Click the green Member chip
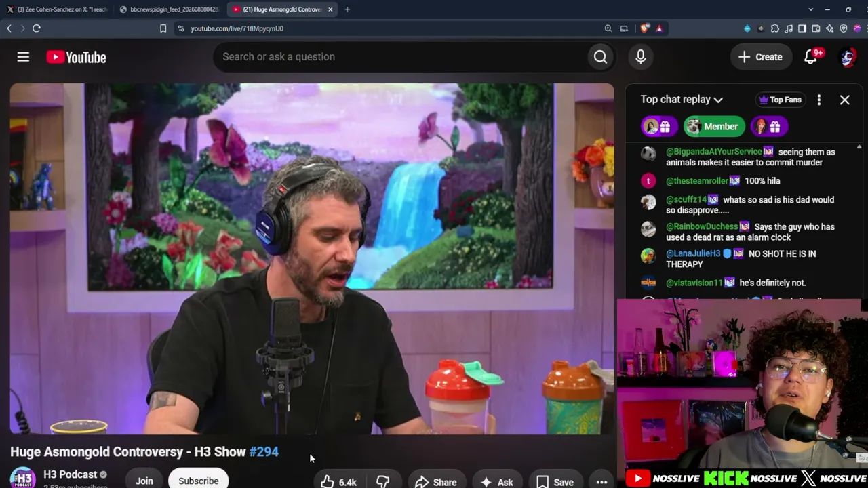This screenshot has width=868, height=488. 713,127
